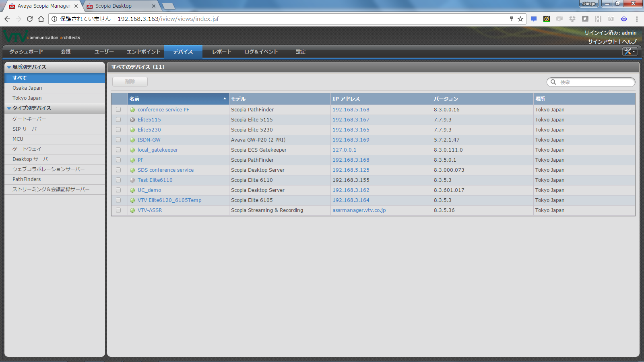The height and width of the screenshot is (362, 644).
Task: Check the box for SDS conference service
Action: tap(118, 170)
